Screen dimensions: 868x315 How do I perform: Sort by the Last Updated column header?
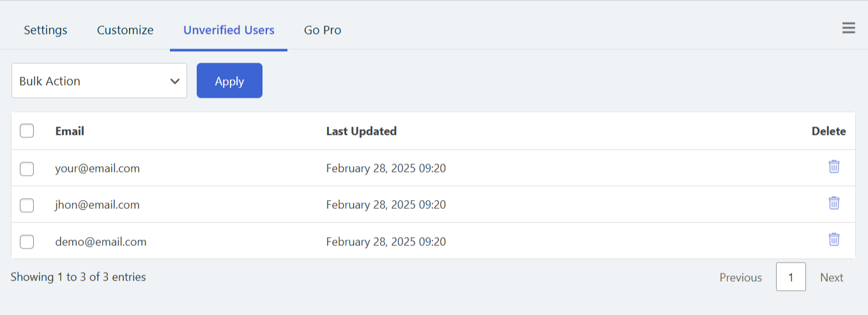[362, 131]
